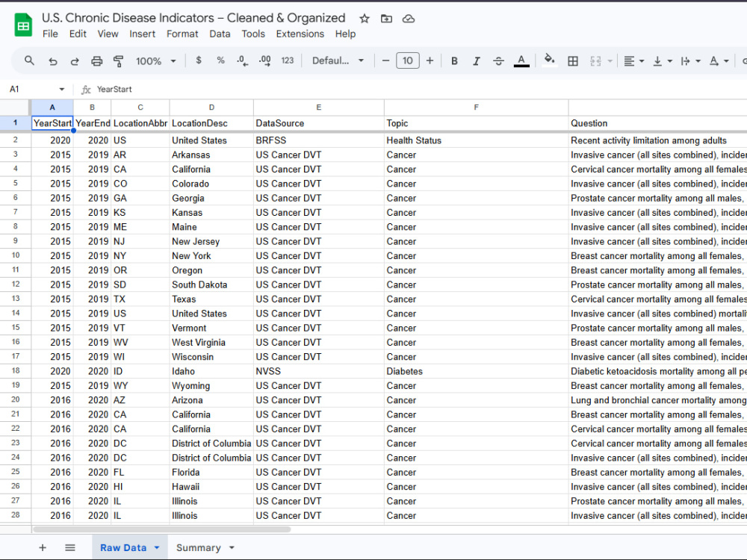Star the document
Screen dimensions: 747x560
[x=365, y=19]
